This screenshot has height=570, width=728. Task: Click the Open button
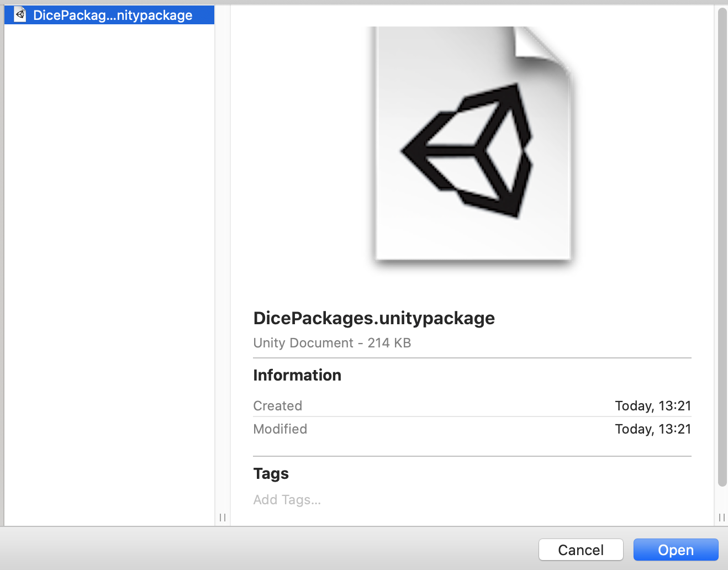point(676,550)
